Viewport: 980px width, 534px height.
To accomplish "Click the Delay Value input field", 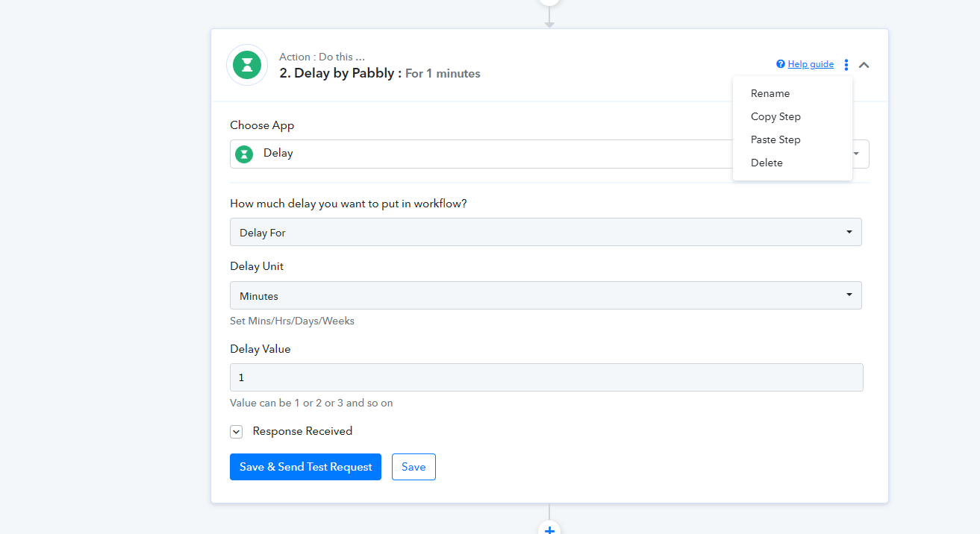I will tap(546, 377).
